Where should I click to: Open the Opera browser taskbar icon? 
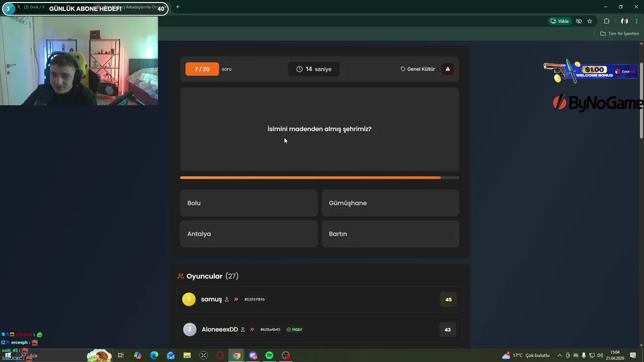point(220,355)
